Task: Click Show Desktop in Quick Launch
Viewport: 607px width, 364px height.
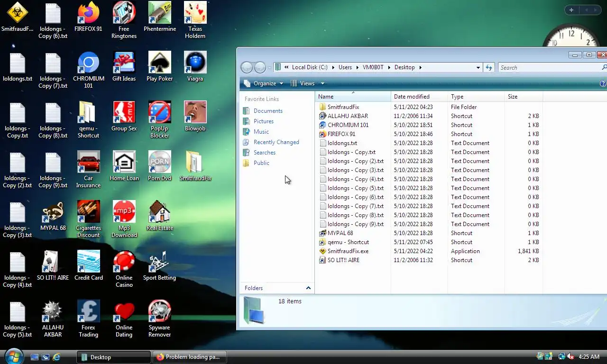Action: (35, 357)
